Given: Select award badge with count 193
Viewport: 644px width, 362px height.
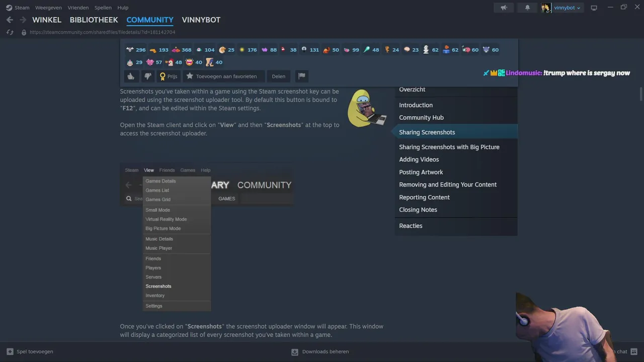Looking at the screenshot, I should click(x=159, y=50).
